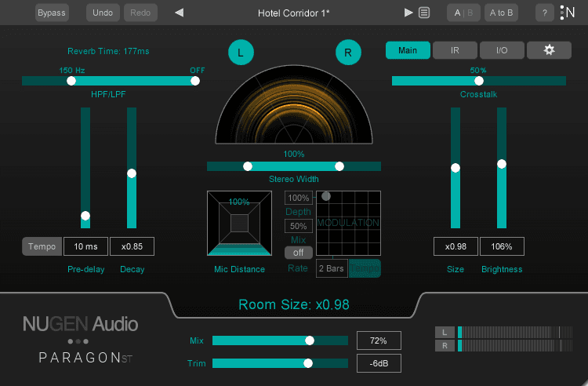The width and height of the screenshot is (588, 386).
Task: Click the left Stereo Width handle
Action: 248,166
